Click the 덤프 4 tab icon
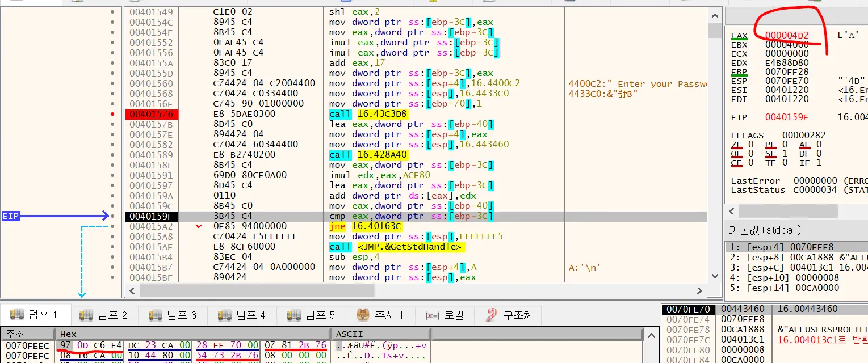 tap(225, 315)
